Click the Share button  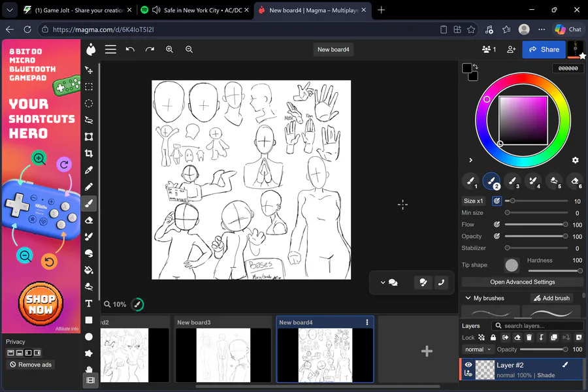(x=544, y=50)
